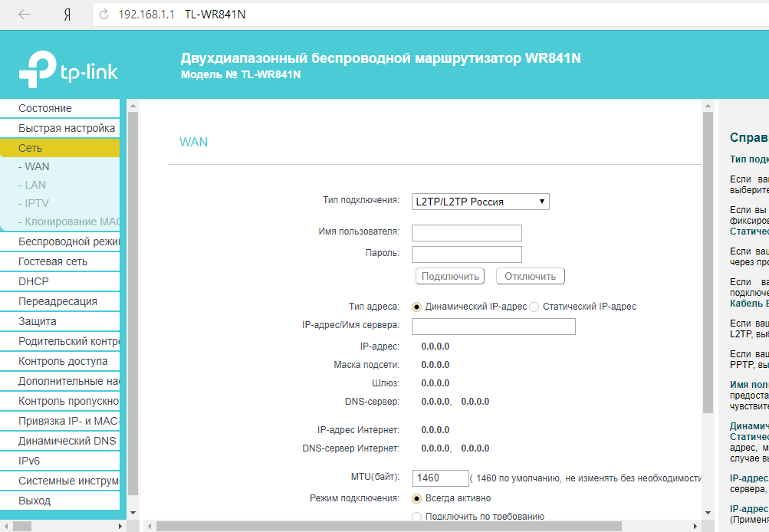Open Системные инструменты menu item
Viewport: 769px width, 532px height.
point(60,481)
